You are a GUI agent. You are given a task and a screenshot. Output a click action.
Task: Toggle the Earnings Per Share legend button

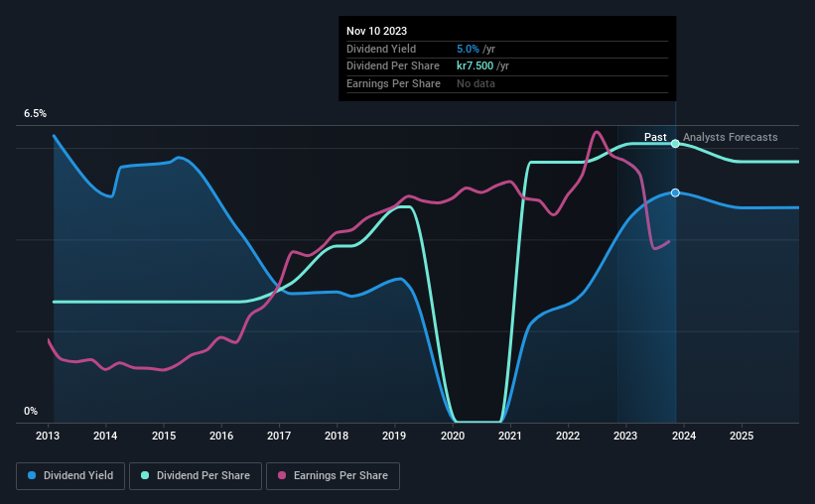(x=334, y=476)
